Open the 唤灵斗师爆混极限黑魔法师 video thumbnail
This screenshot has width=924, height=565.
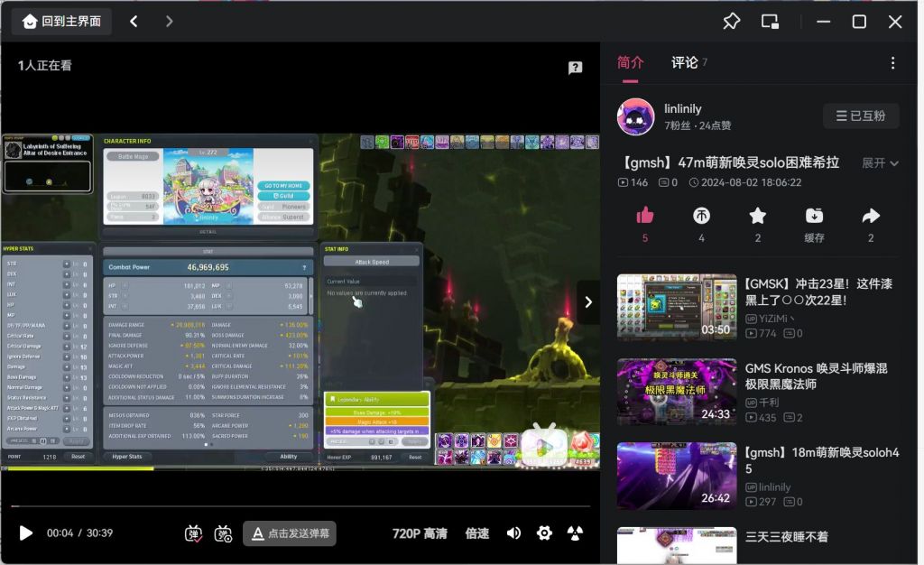[x=675, y=393]
